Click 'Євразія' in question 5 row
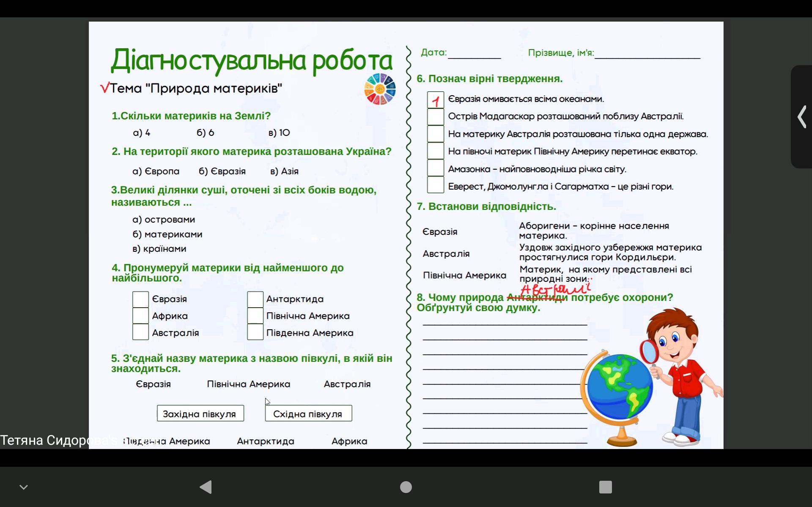This screenshot has height=507, width=812. [x=154, y=384]
